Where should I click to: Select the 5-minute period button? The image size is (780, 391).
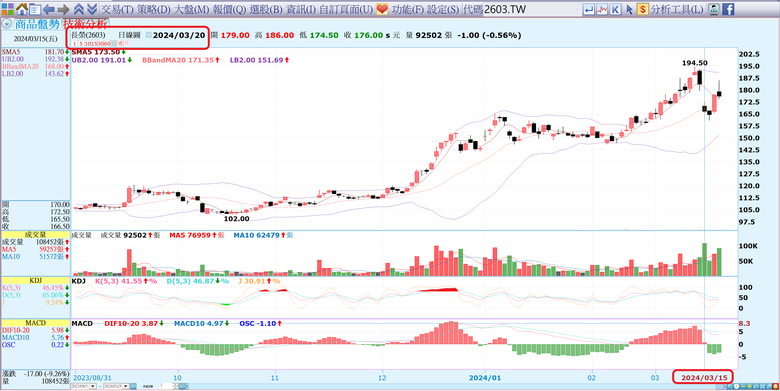[81, 44]
